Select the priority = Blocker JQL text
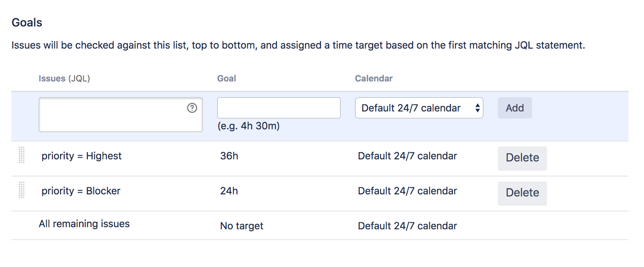This screenshot has width=644, height=267. (81, 191)
